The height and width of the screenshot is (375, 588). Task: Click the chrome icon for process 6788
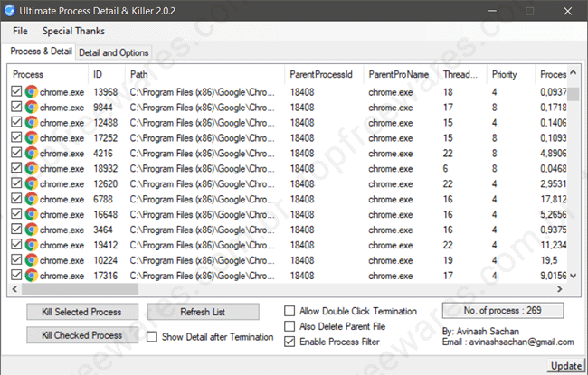(32, 200)
